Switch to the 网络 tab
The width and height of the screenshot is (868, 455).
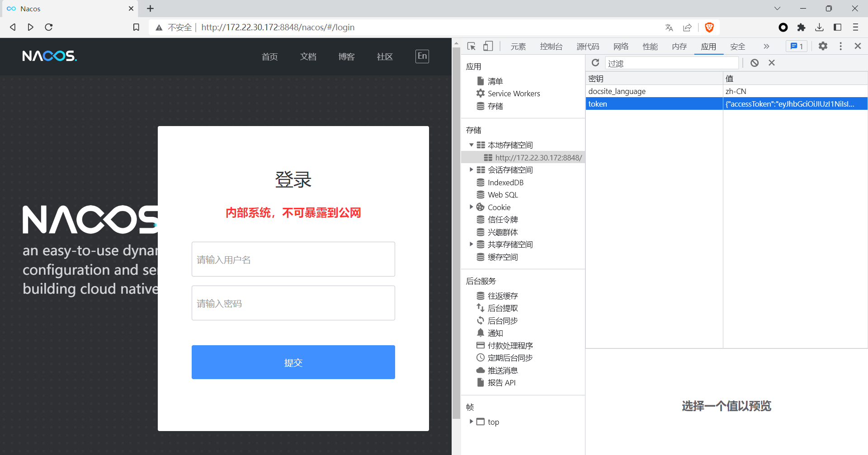click(621, 47)
